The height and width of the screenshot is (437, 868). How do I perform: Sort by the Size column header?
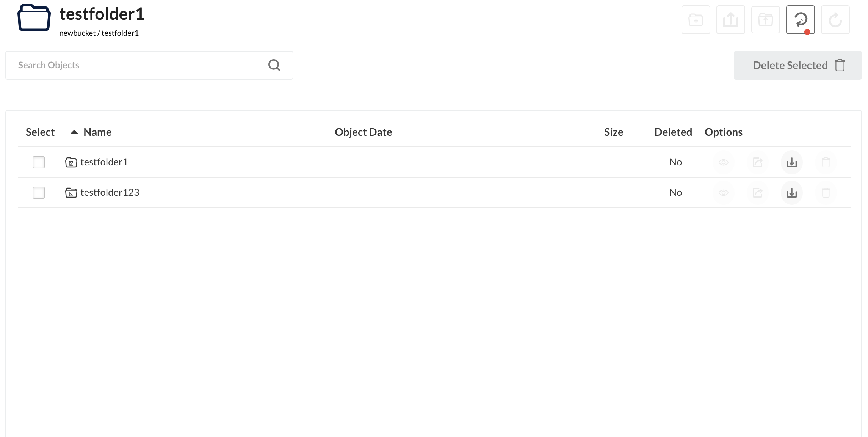[x=613, y=132]
